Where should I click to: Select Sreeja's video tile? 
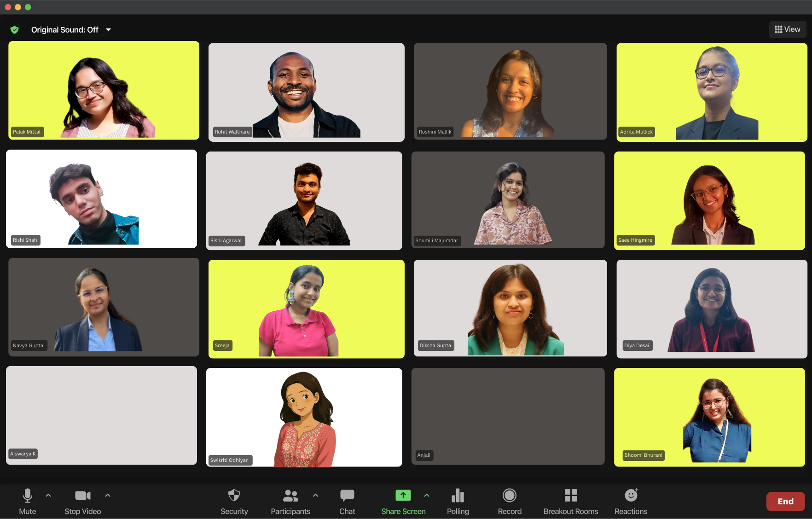point(307,309)
